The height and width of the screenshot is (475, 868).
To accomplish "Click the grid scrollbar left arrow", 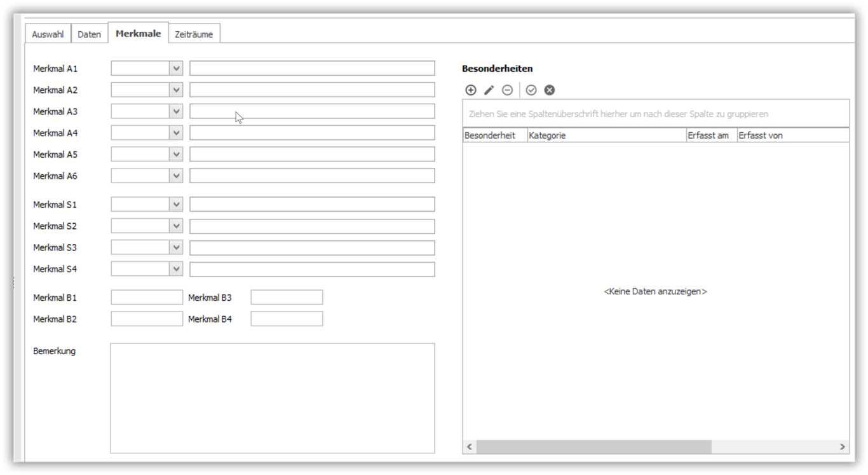I will [470, 447].
